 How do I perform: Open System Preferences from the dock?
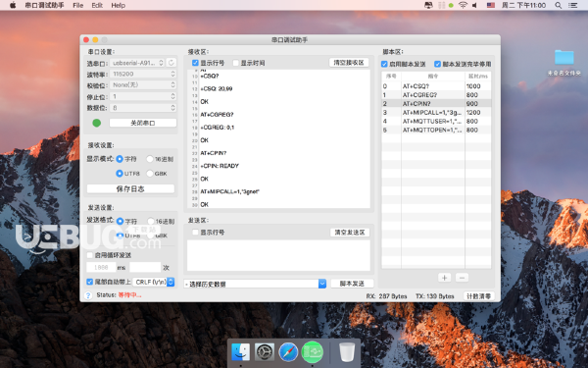[265, 352]
